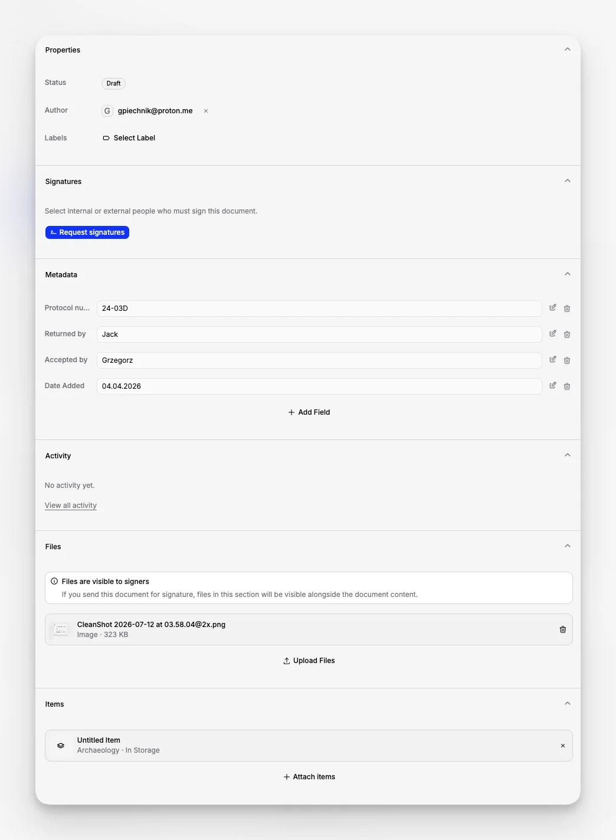Remove author gpiechnik@proton.me
The height and width of the screenshot is (840, 616).
(x=206, y=111)
